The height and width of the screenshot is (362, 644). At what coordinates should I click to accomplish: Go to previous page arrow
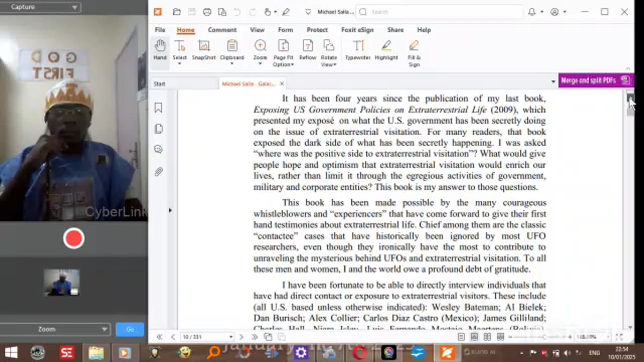tap(173, 337)
